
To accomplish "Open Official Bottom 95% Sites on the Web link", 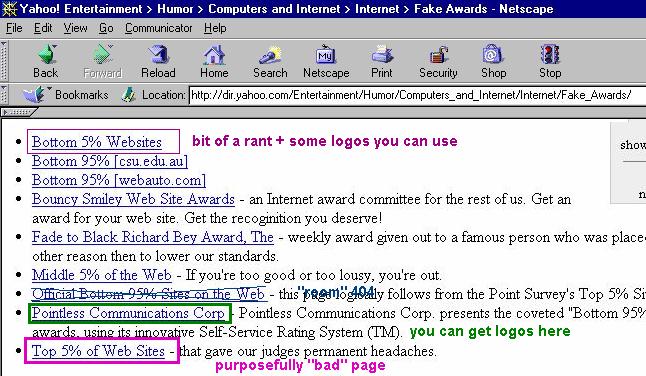I will click(x=148, y=294).
